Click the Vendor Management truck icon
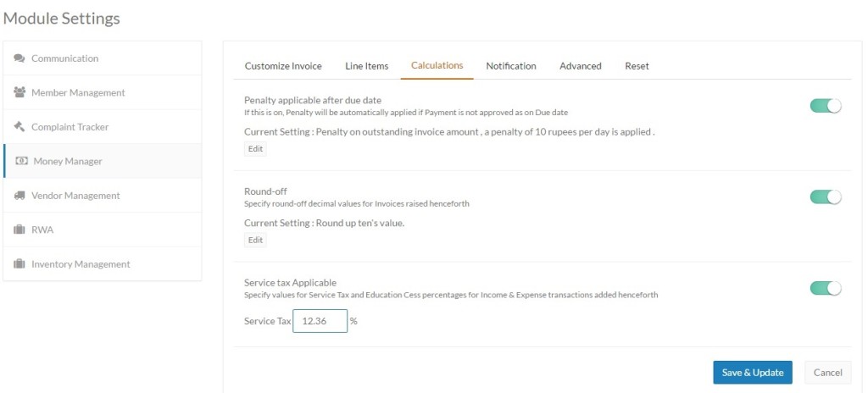The width and height of the screenshot is (868, 393). [19, 196]
